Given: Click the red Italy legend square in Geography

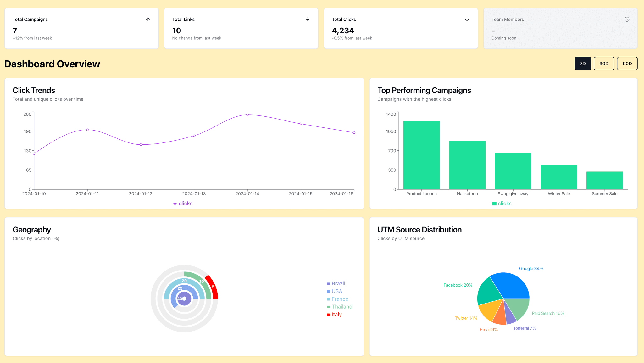Looking at the screenshot, I should pyautogui.click(x=328, y=314).
